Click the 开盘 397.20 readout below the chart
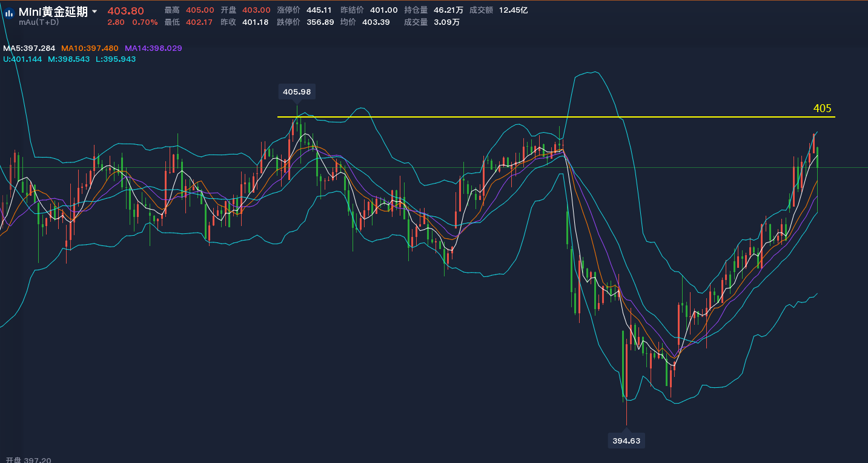This screenshot has height=463, width=868. [x=28, y=460]
